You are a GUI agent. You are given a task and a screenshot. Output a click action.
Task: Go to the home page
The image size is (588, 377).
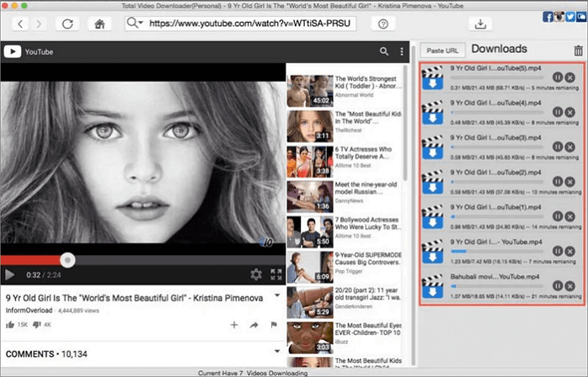100,24
